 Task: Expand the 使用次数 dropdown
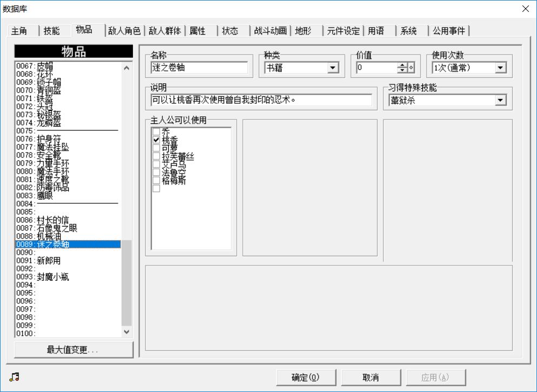pos(500,68)
